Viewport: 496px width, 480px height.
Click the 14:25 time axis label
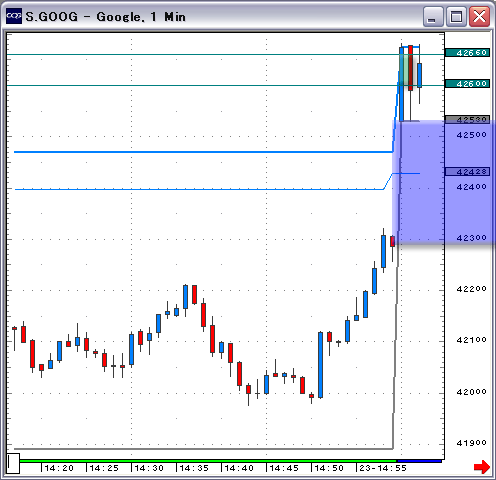click(104, 468)
